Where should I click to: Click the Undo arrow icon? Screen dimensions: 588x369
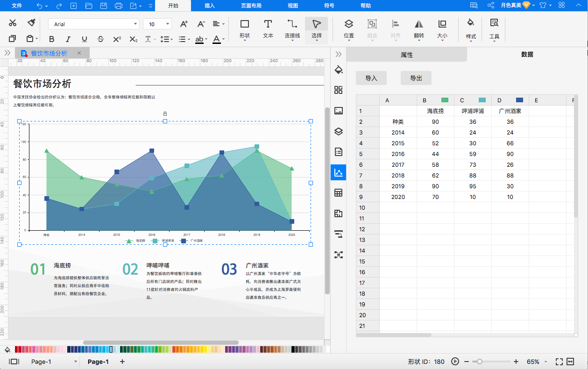[40, 6]
